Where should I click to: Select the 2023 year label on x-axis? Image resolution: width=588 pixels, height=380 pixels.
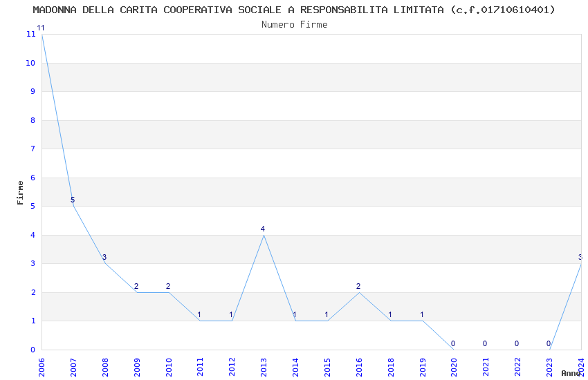(x=549, y=367)
